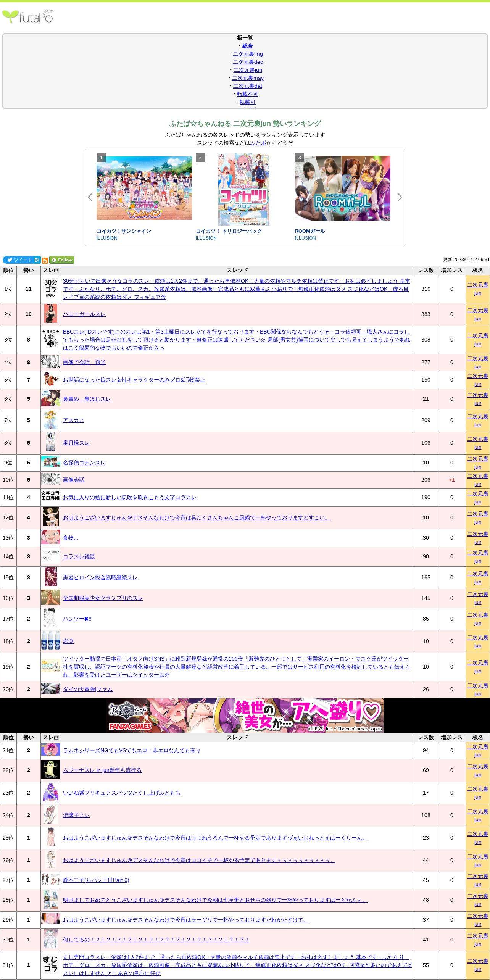Open the 二次元裏may board link
The width and height of the screenshot is (490, 980).
coord(248,78)
